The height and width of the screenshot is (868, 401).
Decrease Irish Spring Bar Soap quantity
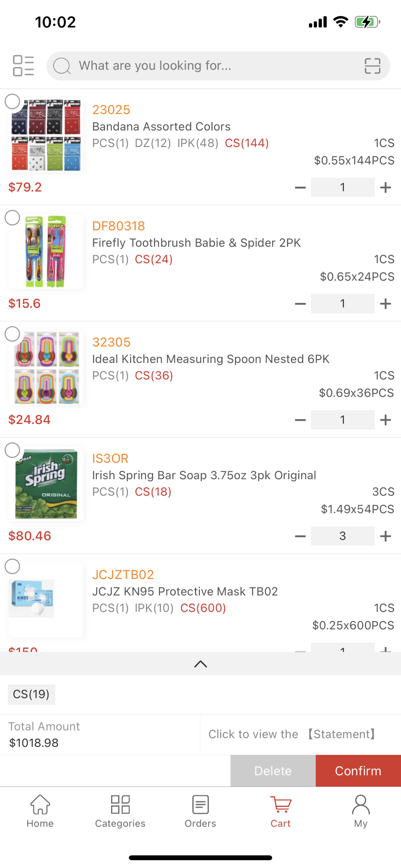[300, 536]
